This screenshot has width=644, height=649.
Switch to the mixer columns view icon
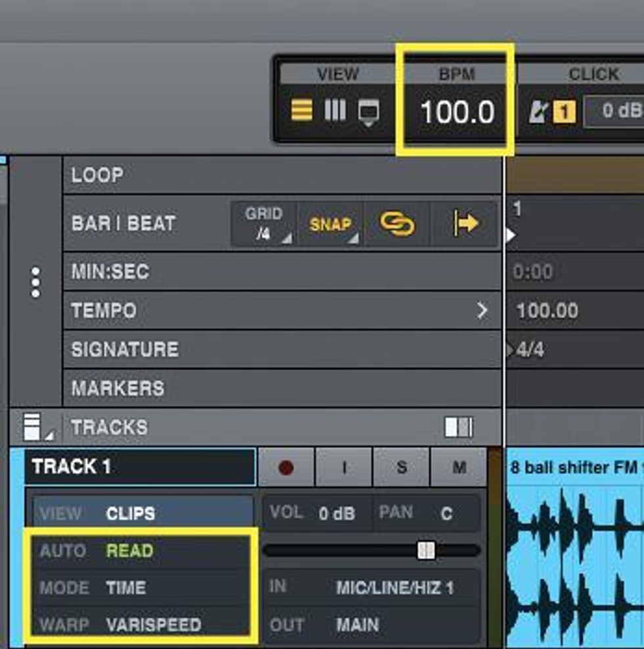[334, 110]
